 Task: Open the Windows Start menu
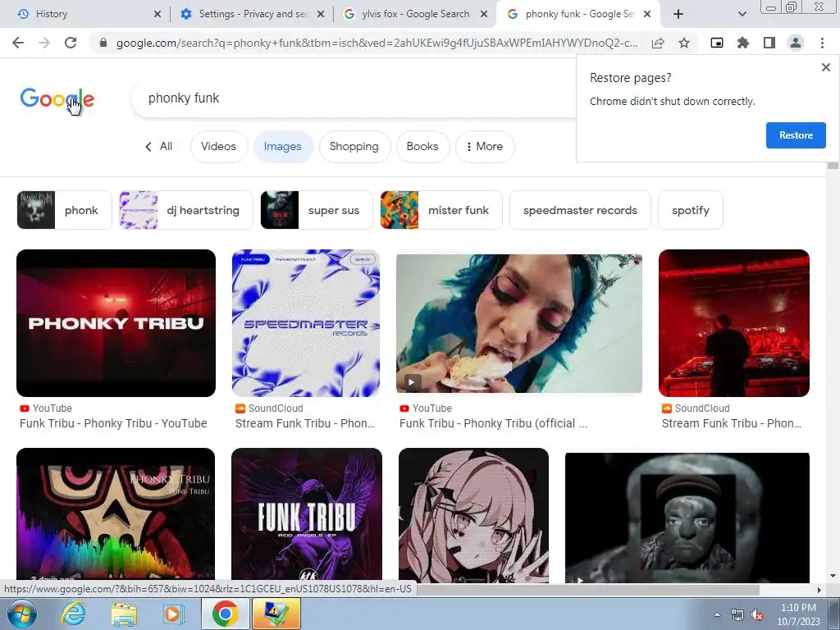point(21,614)
